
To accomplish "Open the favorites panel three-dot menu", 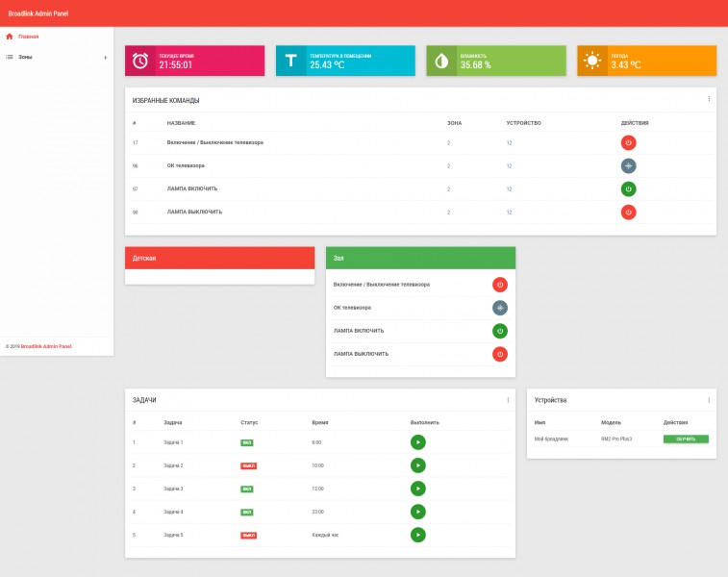I will tap(709, 98).
